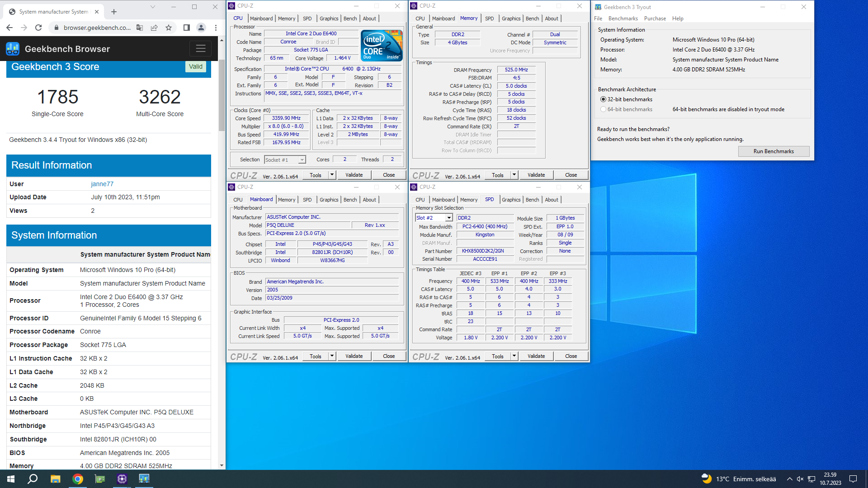Open Tools dropdown arrow in Memory tab window

(514, 175)
